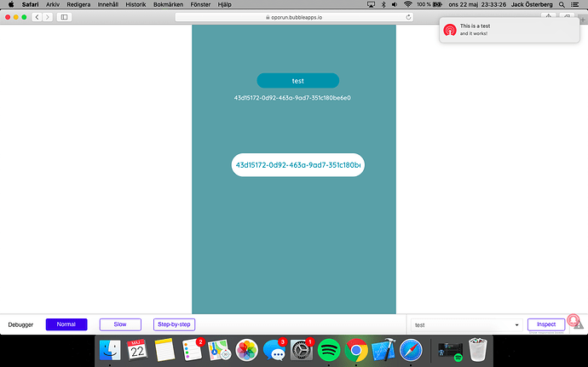Click the UUID text below test button
588x367 pixels.
pos(292,98)
